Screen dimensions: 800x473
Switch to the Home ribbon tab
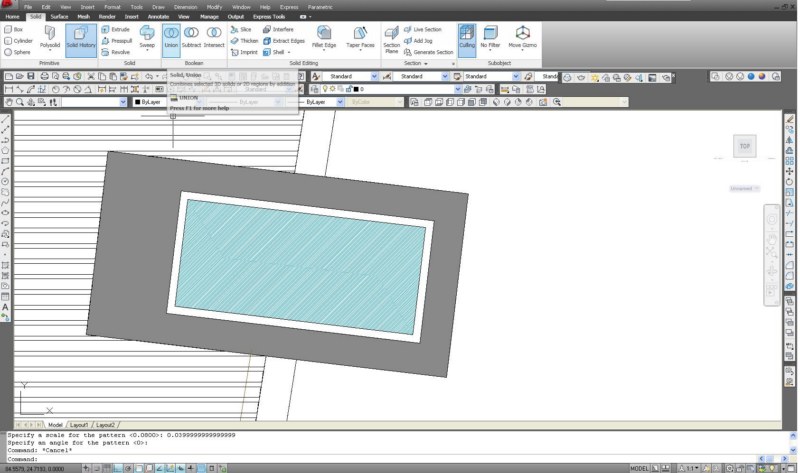pyautogui.click(x=12, y=17)
